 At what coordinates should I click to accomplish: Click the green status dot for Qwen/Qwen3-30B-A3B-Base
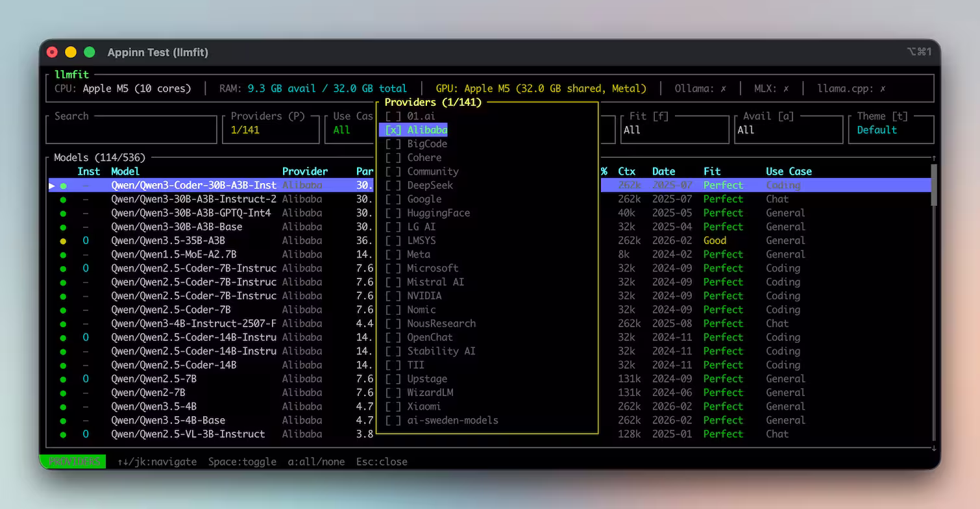tap(63, 227)
